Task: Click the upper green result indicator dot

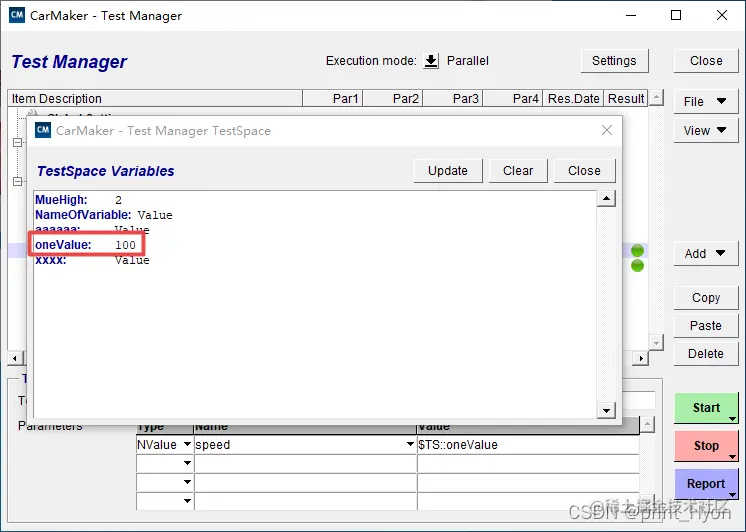Action: [637, 250]
